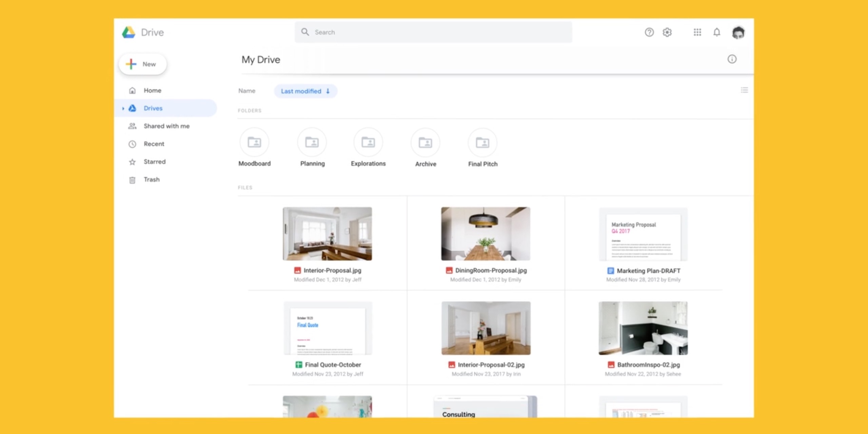Click your profile avatar picture
This screenshot has width=868, height=434.
[738, 32]
